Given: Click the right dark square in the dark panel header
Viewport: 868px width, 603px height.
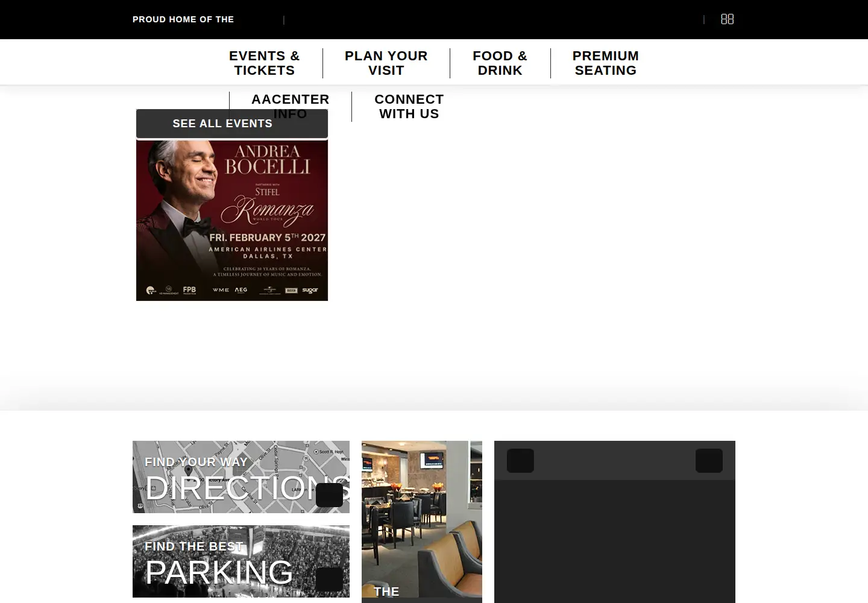Looking at the screenshot, I should coord(709,461).
